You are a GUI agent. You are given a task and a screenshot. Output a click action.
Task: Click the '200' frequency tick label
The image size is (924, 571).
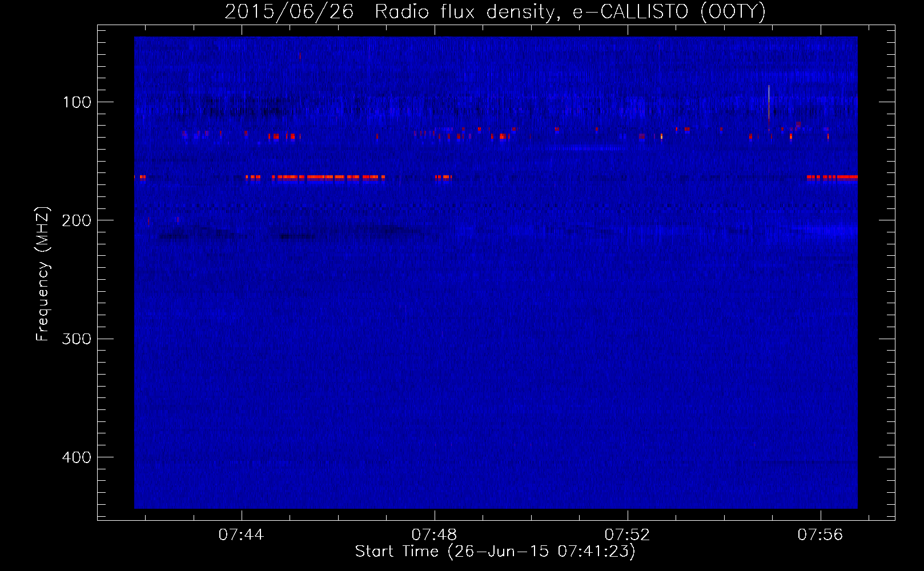coord(77,220)
